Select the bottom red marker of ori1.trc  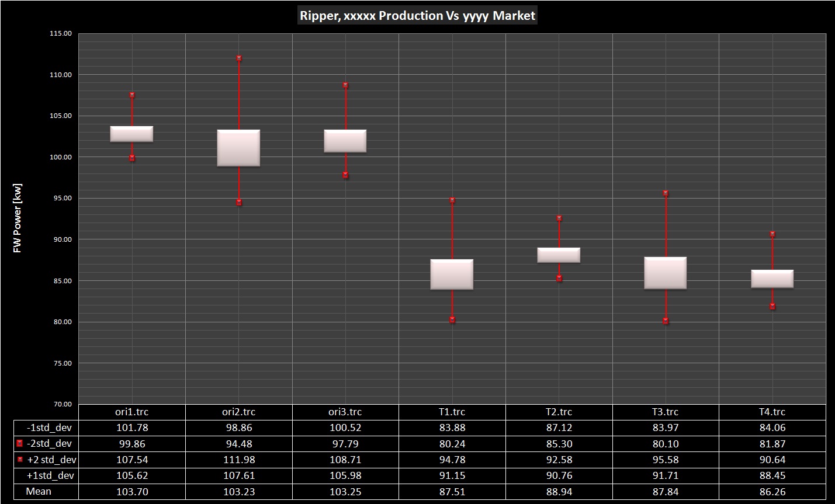pos(132,158)
